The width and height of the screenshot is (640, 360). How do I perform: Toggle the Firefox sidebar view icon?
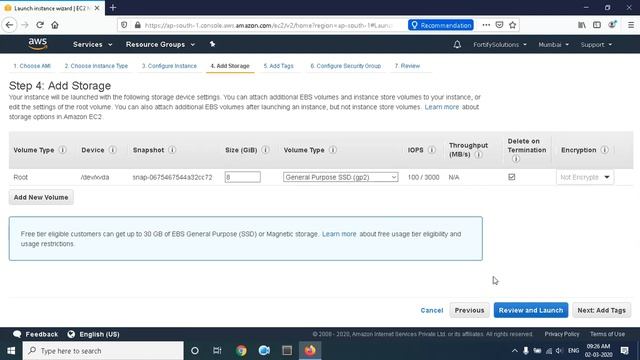point(597,25)
